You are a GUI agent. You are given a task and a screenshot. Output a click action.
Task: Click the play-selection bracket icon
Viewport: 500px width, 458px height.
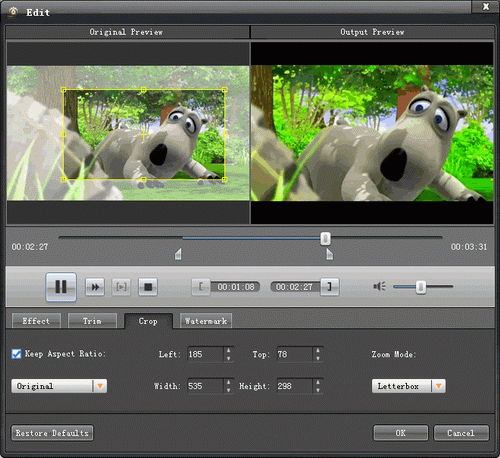click(x=121, y=287)
